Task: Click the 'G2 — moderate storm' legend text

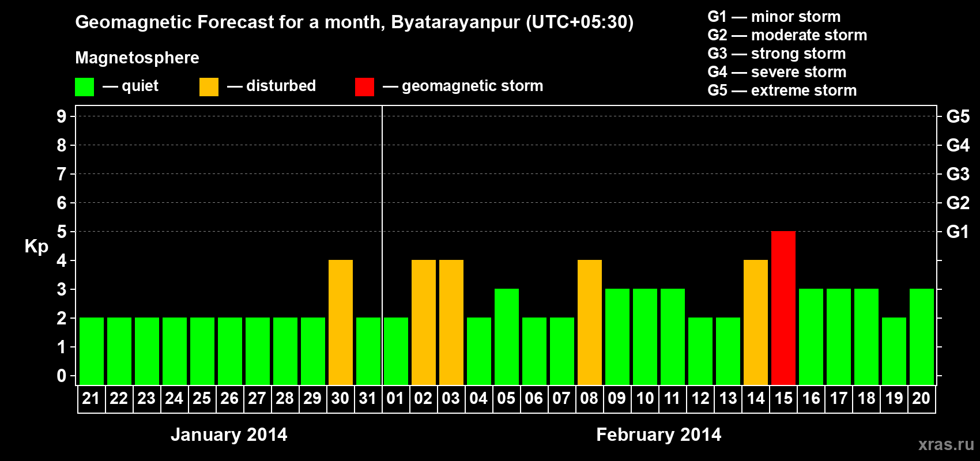Action: coord(787,35)
